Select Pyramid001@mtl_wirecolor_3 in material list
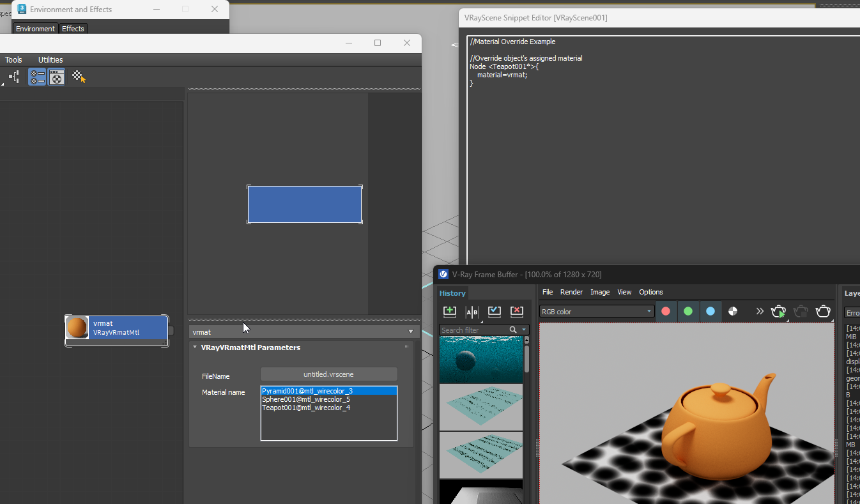 (329, 391)
